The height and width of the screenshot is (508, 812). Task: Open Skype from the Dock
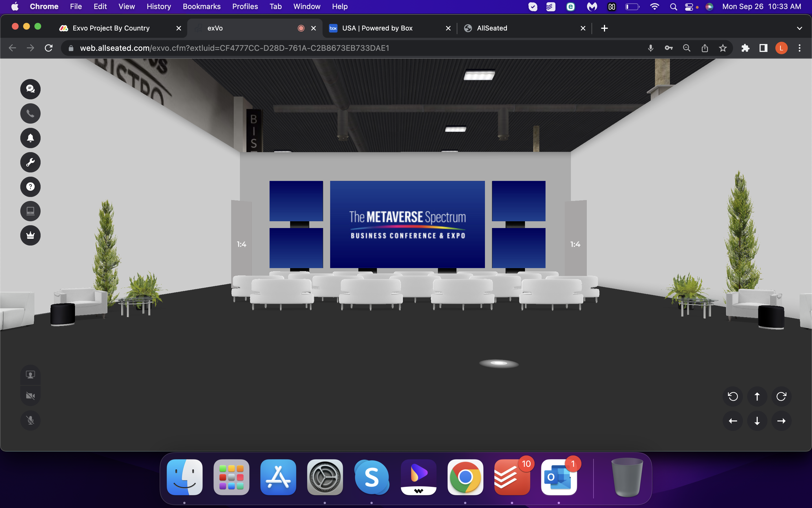(x=372, y=477)
